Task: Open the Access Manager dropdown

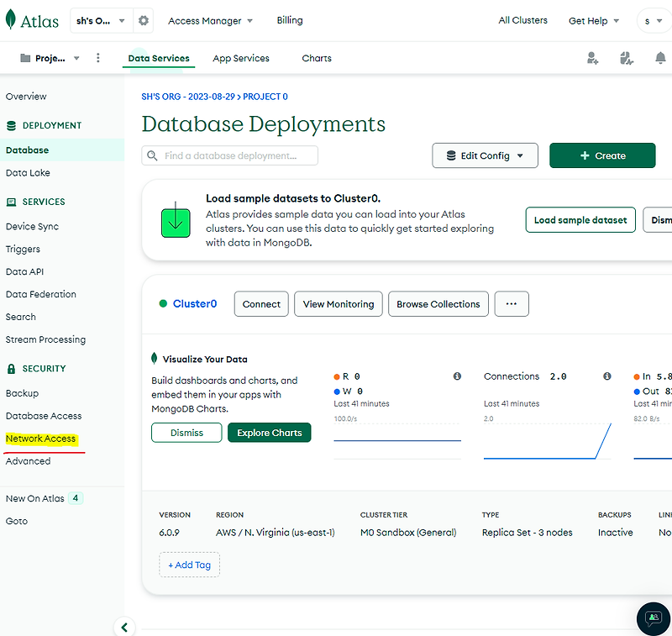Action: click(210, 20)
